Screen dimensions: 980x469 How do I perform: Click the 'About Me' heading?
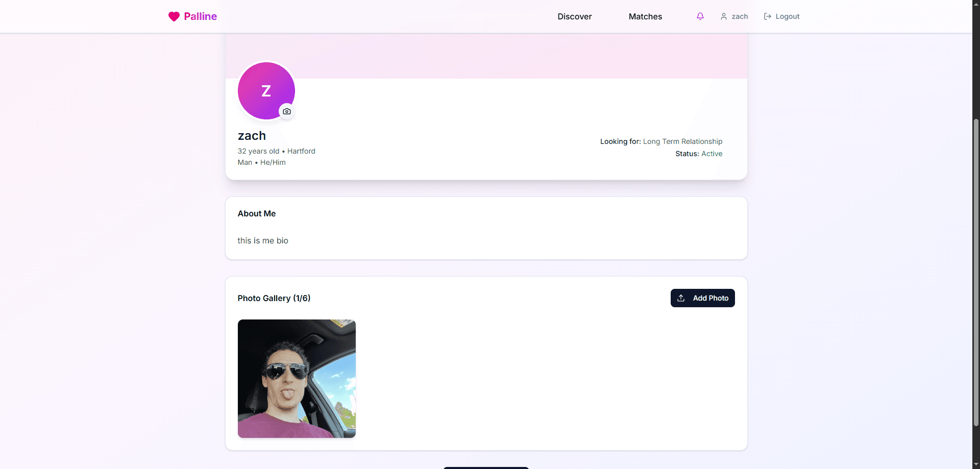coord(256,213)
